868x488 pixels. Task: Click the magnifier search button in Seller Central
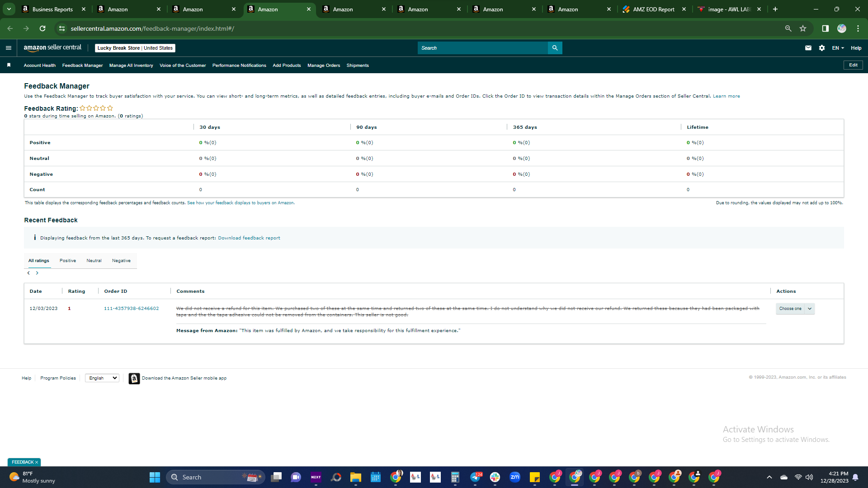(555, 48)
